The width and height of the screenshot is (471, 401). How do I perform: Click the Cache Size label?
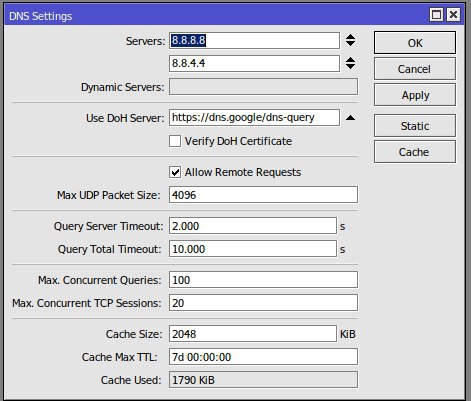pyautogui.click(x=134, y=334)
